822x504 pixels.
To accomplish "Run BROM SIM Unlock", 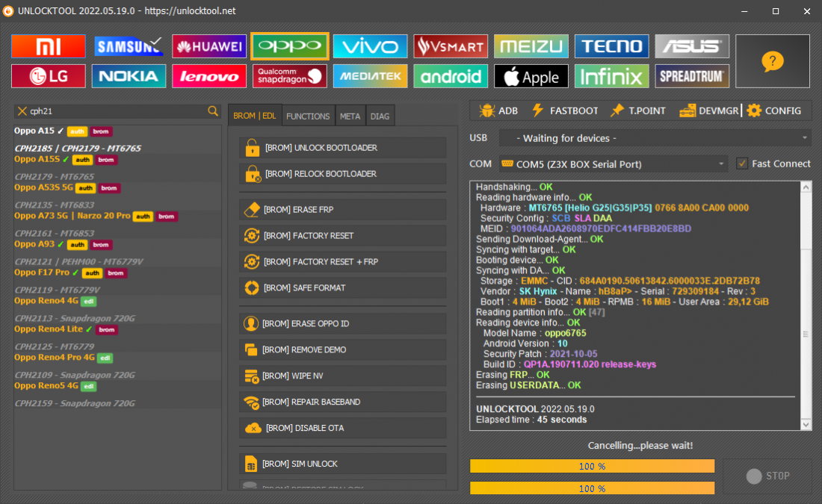I will pyautogui.click(x=343, y=464).
